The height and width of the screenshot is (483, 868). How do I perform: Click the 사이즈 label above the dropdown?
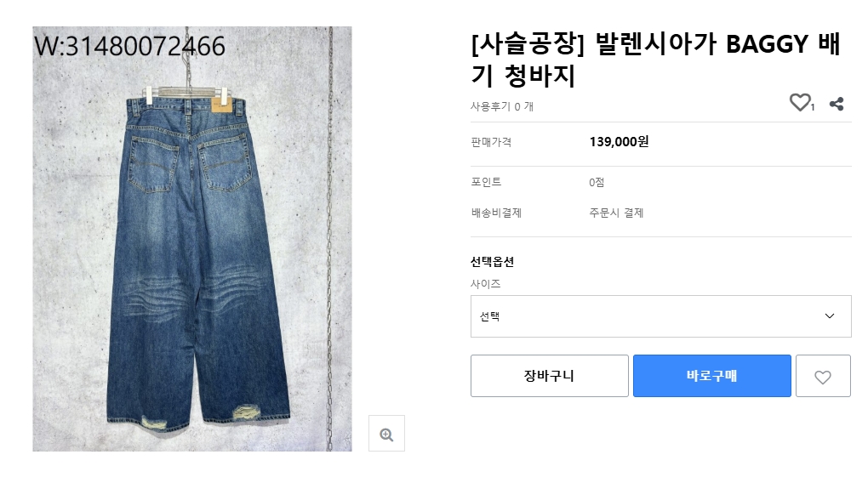coord(485,284)
